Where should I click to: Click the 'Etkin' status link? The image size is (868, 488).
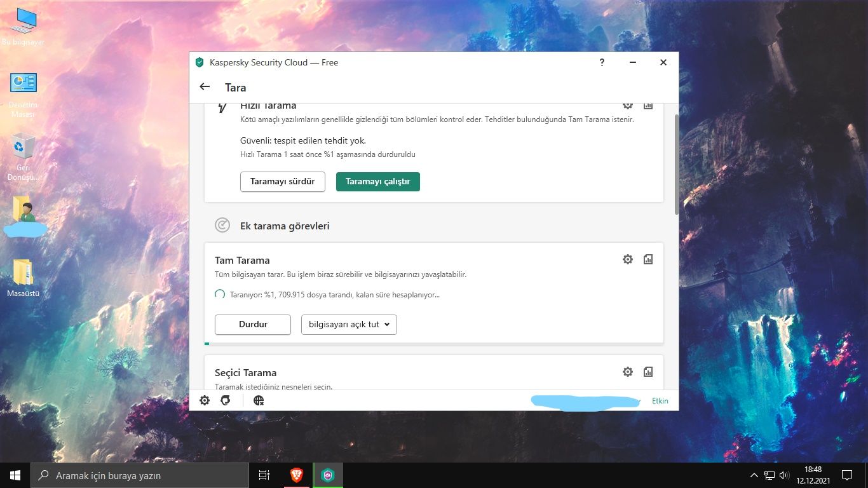tap(660, 401)
